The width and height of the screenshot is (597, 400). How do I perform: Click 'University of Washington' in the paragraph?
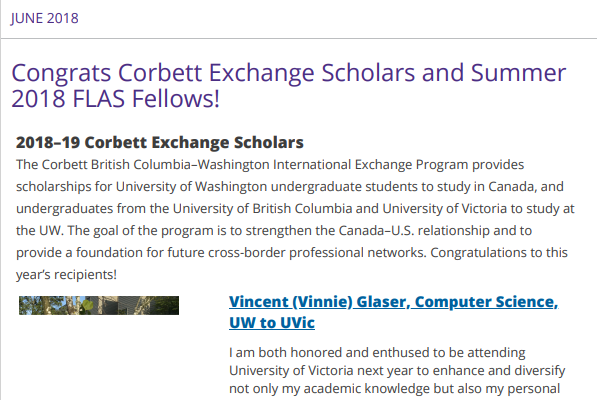192,186
